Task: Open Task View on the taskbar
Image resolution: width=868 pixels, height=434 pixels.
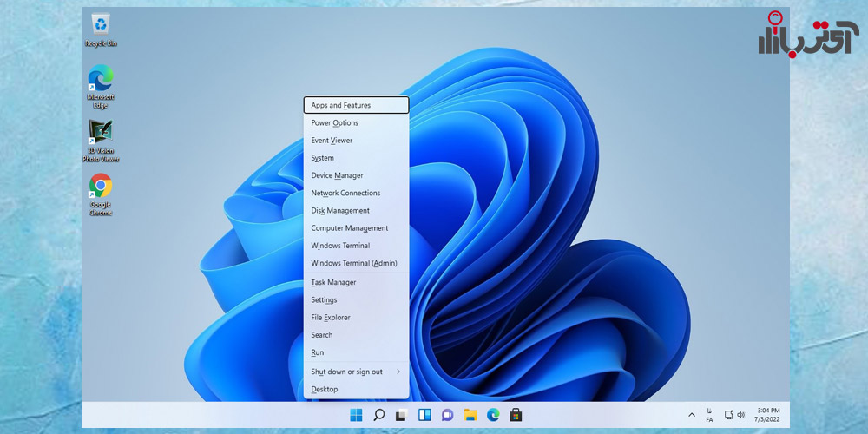Action: (401, 415)
